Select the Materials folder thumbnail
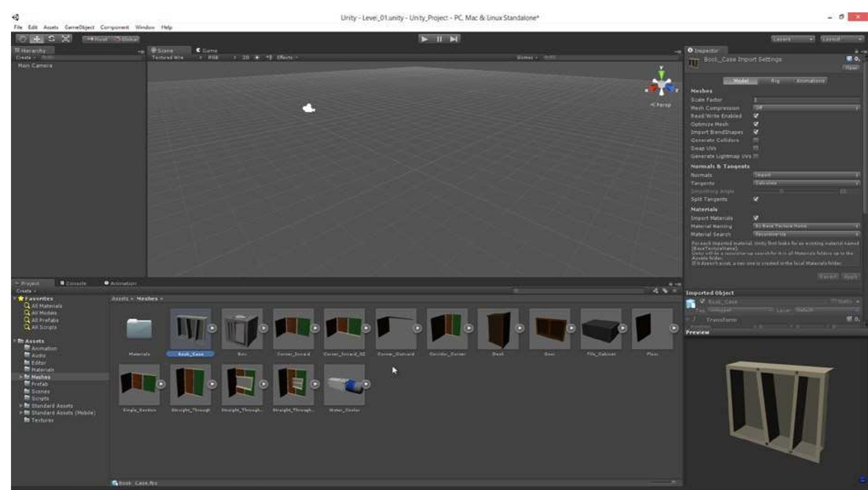This screenshot has width=868, height=490. [139, 328]
